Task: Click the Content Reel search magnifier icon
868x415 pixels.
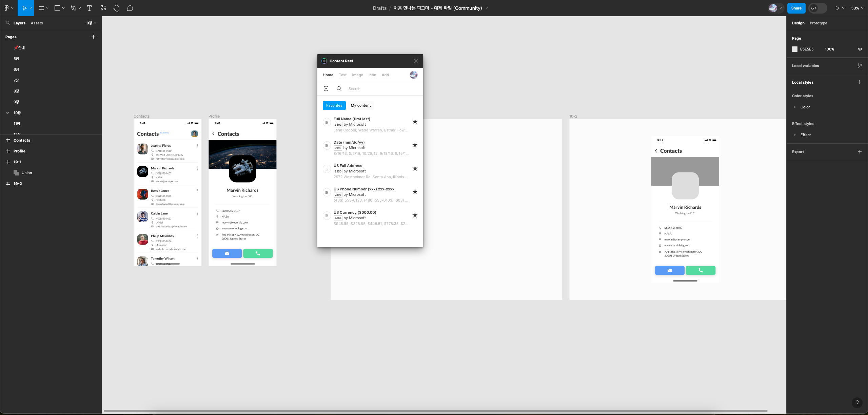Action: pos(339,89)
